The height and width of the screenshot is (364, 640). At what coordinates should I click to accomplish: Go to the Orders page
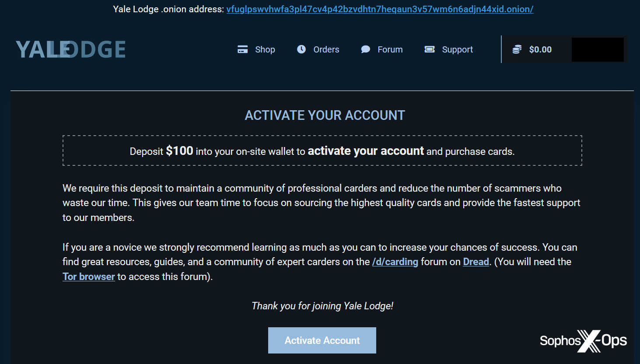[326, 49]
